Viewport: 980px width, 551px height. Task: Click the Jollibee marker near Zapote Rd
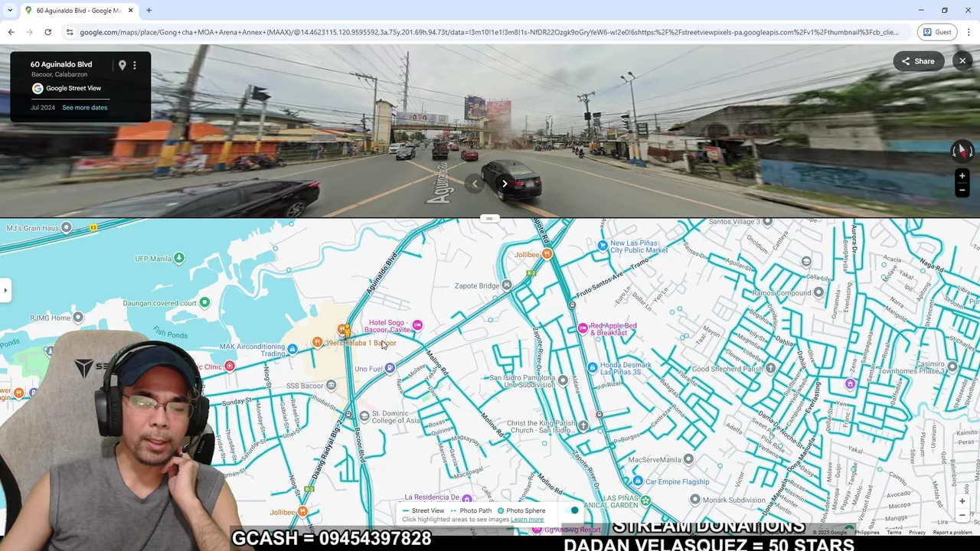pos(547,254)
